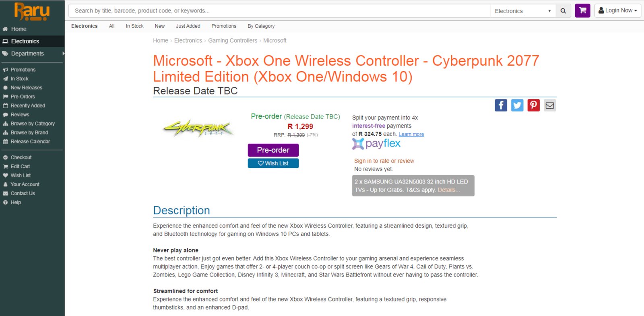The image size is (644, 316).
Task: Click the search magnifier icon
Action: click(563, 11)
